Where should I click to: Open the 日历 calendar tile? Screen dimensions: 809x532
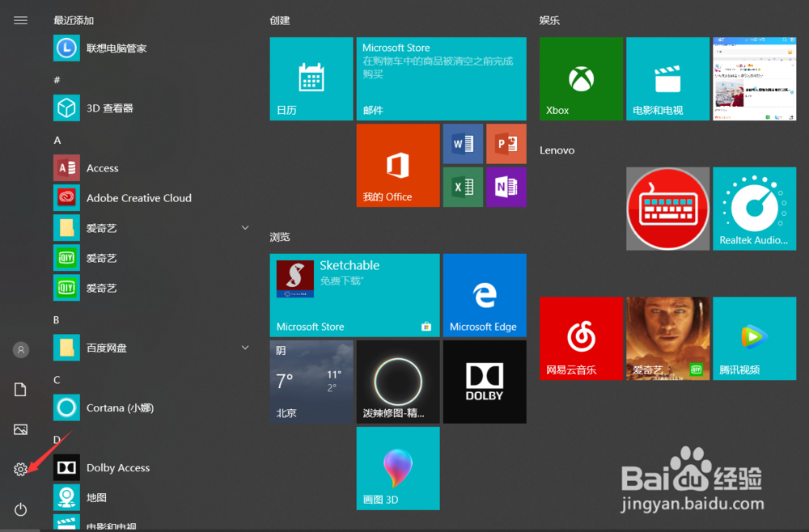click(x=311, y=79)
